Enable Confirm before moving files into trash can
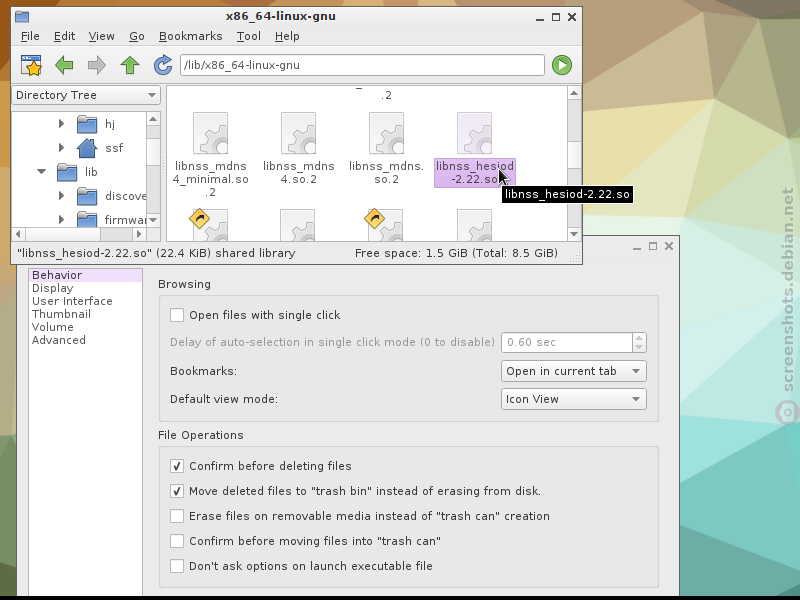The image size is (800, 600). tap(177, 541)
